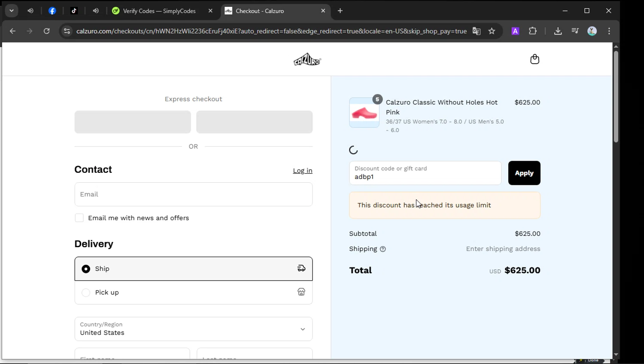
Task: Click the product name Calzuro Classic Without Holes
Action: click(442, 107)
